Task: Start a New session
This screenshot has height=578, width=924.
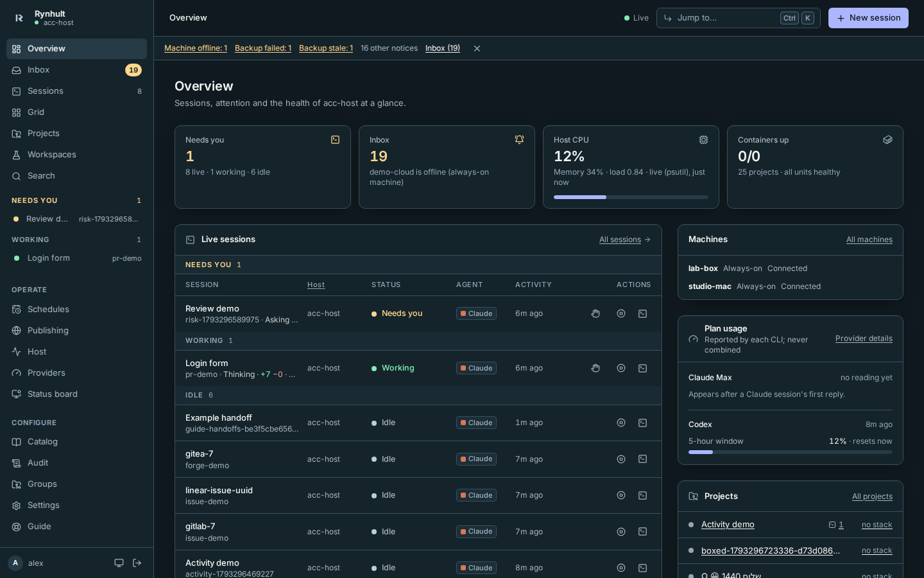Action: pos(868,18)
